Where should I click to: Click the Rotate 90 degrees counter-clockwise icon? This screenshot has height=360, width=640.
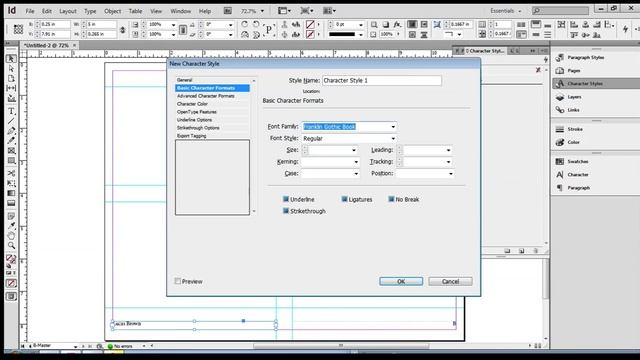tap(256, 24)
